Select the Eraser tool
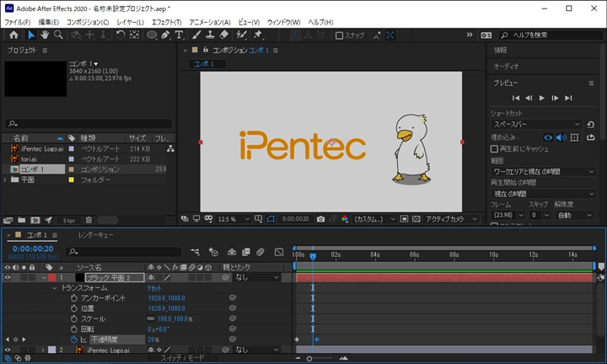Viewport: 607px width, 364px height. (223, 35)
